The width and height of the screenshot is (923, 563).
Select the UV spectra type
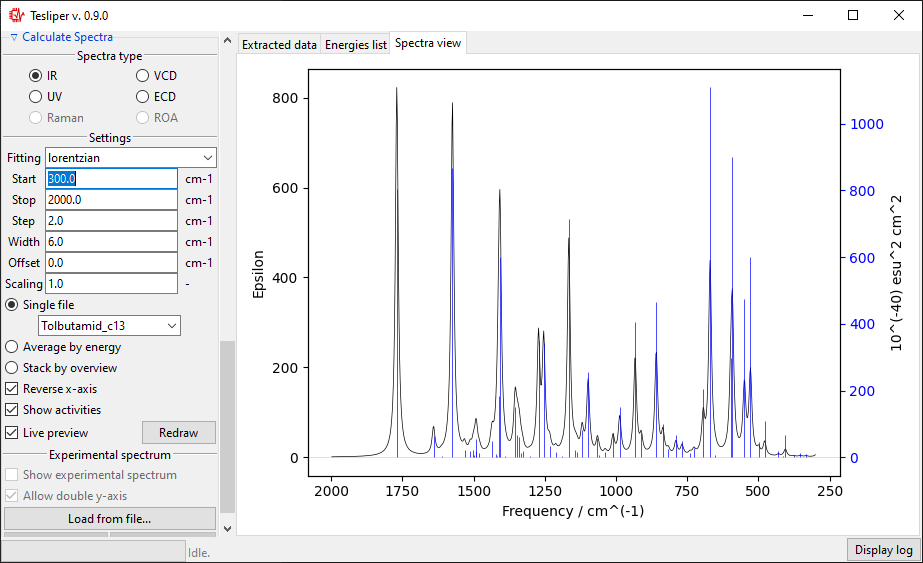[35, 97]
